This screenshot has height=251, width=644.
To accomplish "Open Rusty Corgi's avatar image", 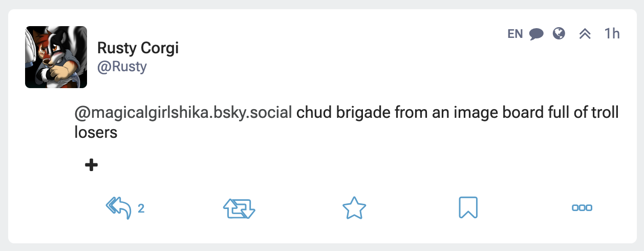I will [56, 57].
